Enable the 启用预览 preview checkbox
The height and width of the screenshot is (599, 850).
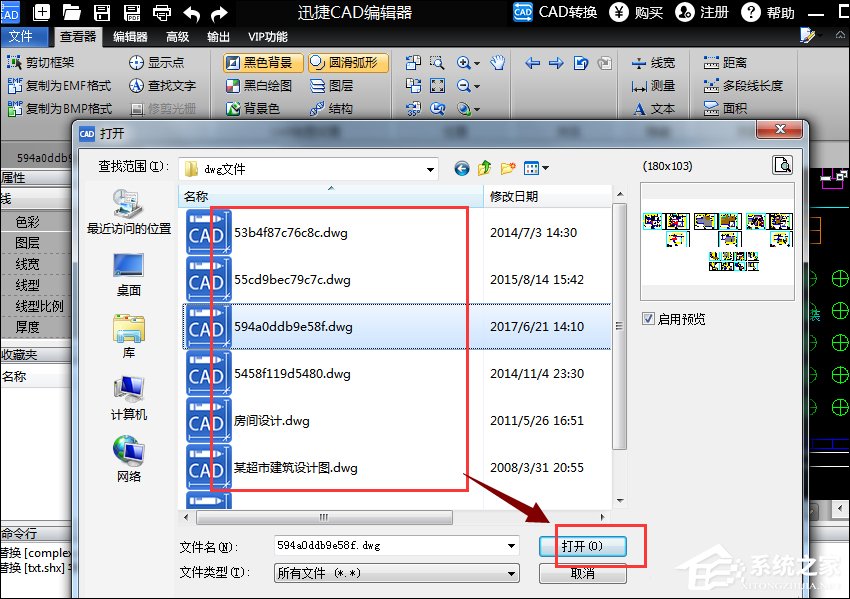pos(649,319)
